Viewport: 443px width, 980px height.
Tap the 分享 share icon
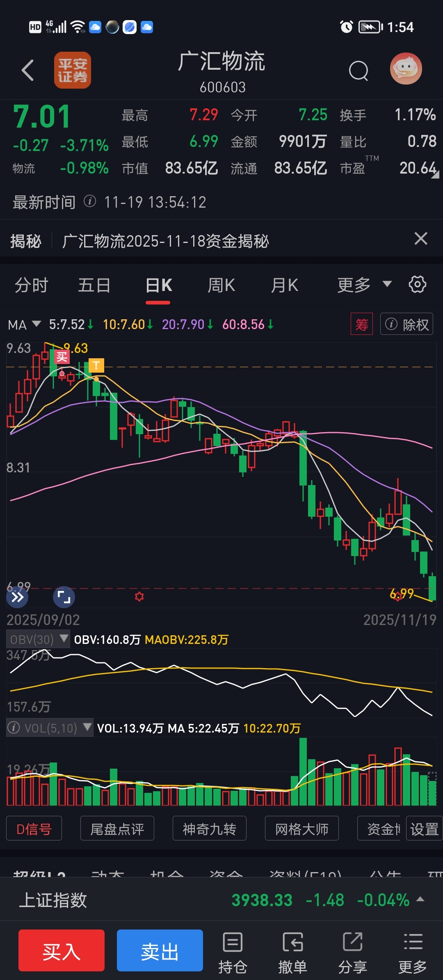coord(353,953)
